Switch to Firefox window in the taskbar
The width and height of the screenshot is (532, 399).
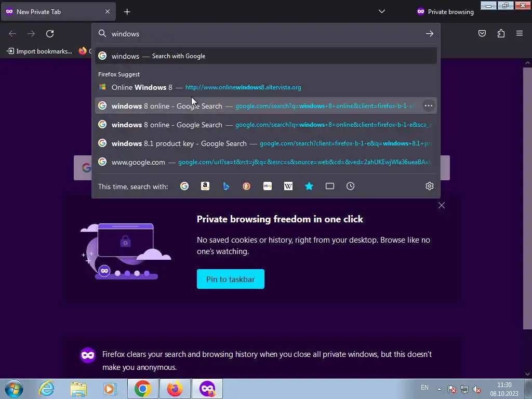click(175, 389)
